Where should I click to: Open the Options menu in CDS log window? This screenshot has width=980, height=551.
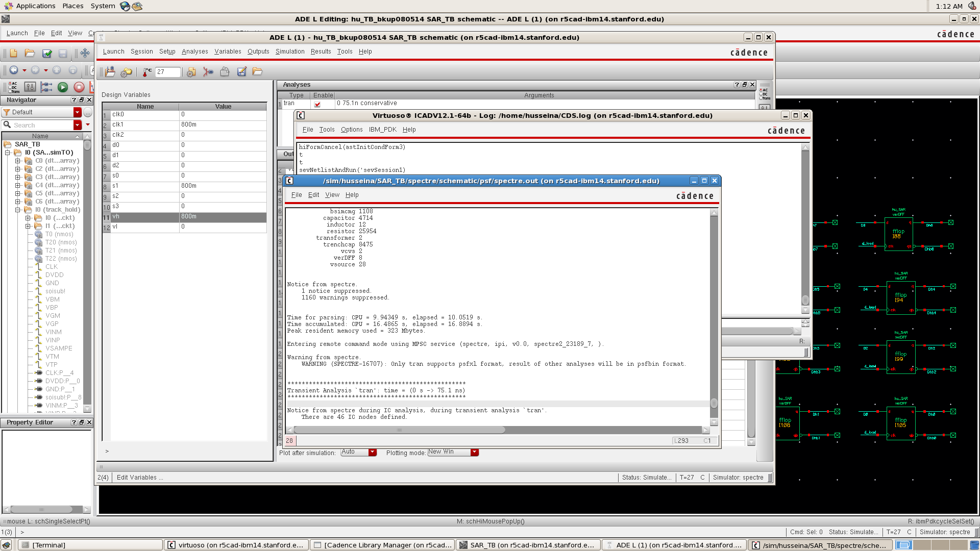click(x=352, y=130)
